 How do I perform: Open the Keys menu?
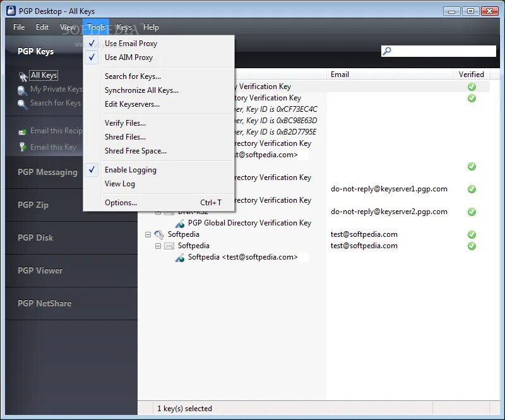124,27
